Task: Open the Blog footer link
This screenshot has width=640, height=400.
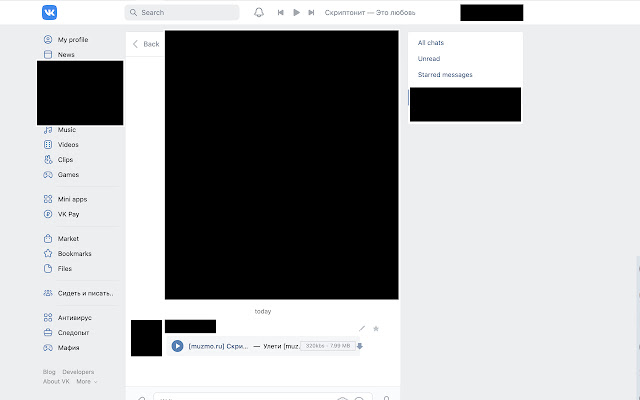Action: click(49, 372)
